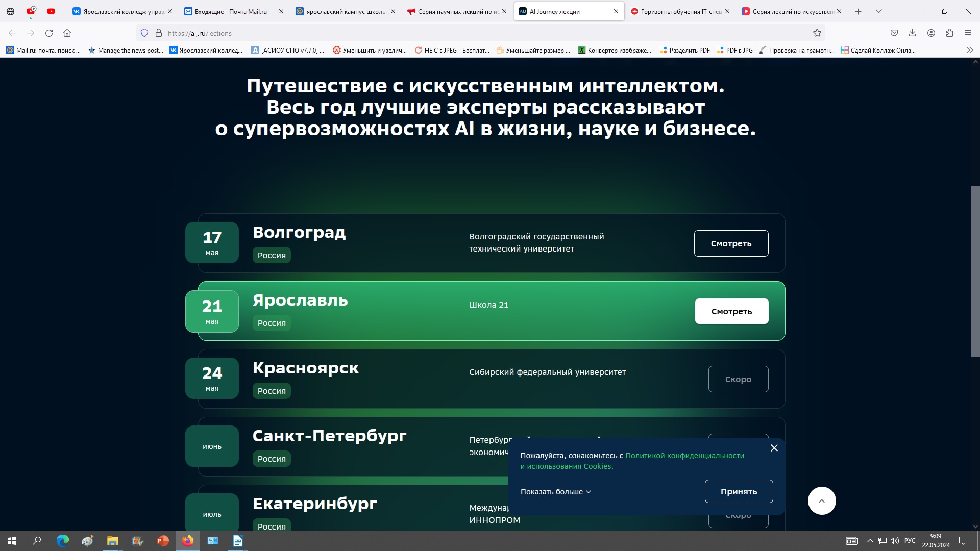
Task: Open the privacy policy link 'Политикой конфиденциальности'
Action: (684, 456)
